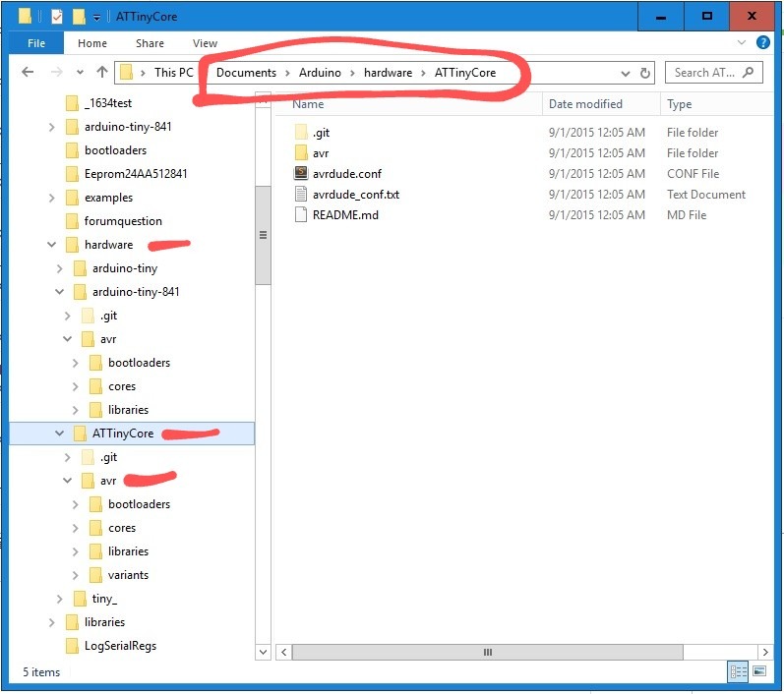This screenshot has width=784, height=694.
Task: Click This PC in the address path
Action: [x=173, y=73]
